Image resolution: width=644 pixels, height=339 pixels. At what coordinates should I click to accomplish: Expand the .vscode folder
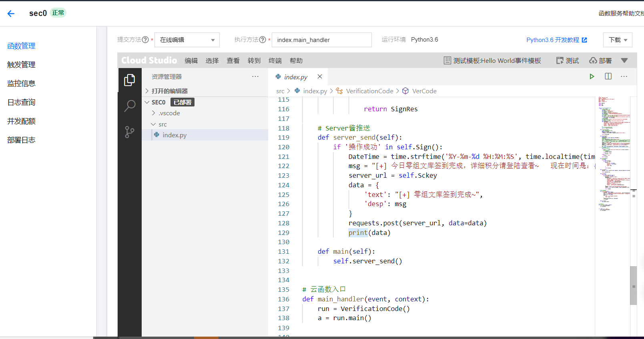tap(166, 113)
